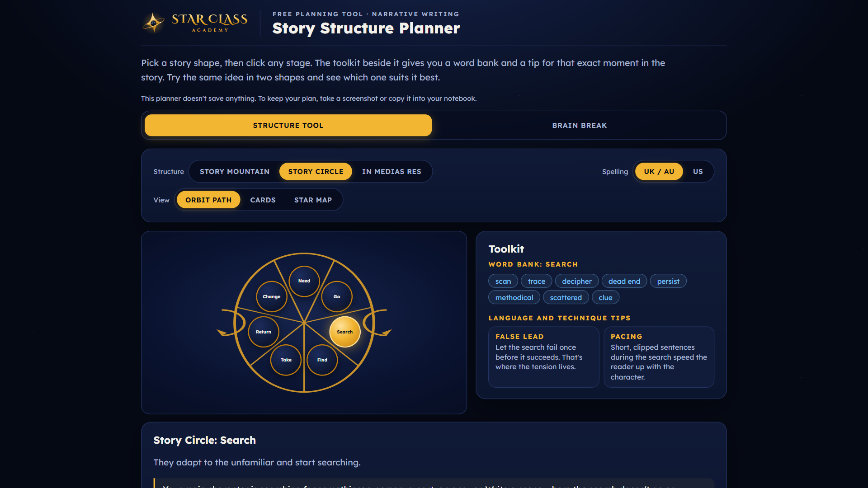
Task: Click the 'scattered' word chip
Action: pos(566,297)
